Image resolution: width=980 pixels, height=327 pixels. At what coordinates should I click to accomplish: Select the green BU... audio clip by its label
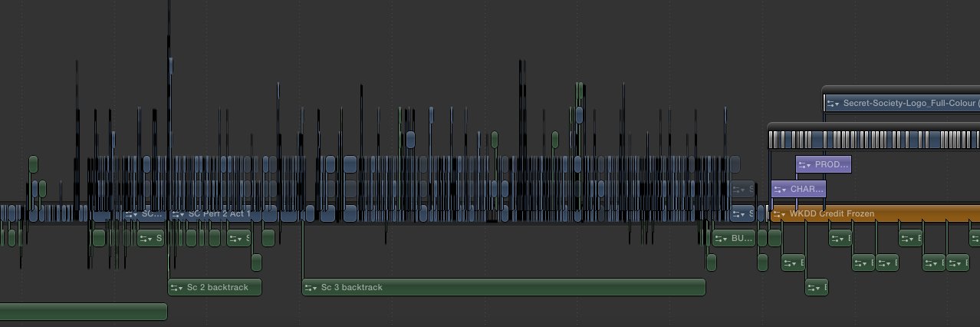(742, 239)
